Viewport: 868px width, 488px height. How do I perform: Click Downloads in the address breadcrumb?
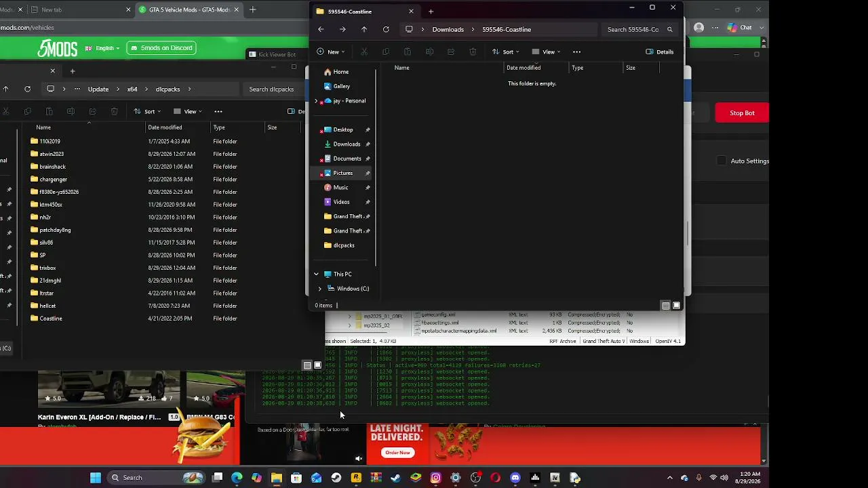[x=448, y=29]
